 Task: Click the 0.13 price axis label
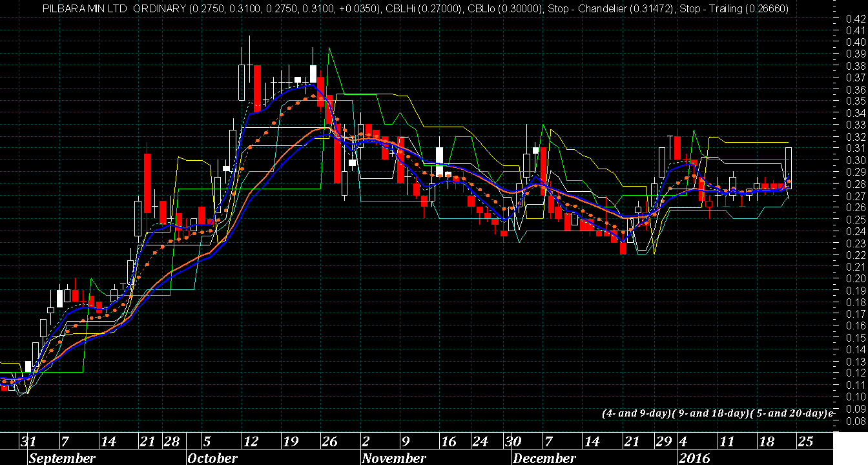tap(855, 361)
